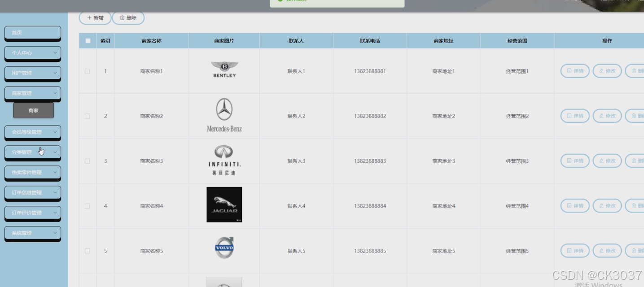Click 修改 edit for 商家名称1
Image resolution: width=644 pixels, height=287 pixels.
[607, 71]
